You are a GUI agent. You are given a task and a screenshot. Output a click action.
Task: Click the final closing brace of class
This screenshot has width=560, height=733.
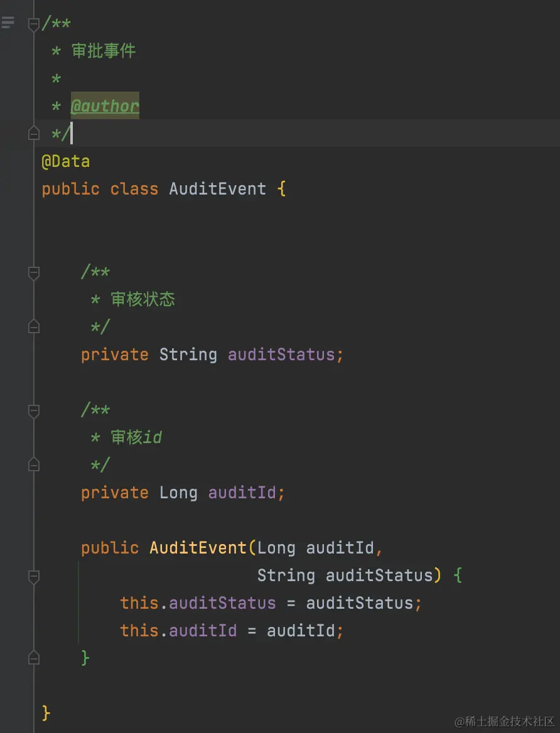46,713
